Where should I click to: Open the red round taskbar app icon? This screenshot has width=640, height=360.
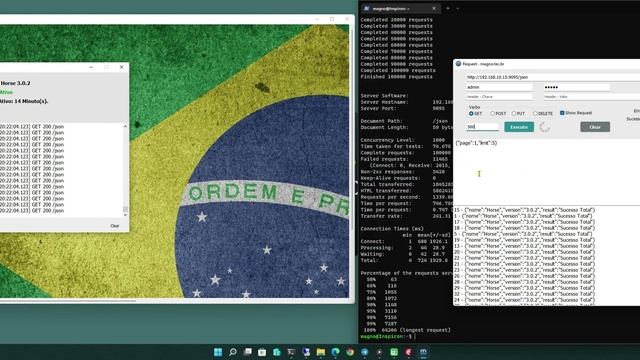coord(409,352)
